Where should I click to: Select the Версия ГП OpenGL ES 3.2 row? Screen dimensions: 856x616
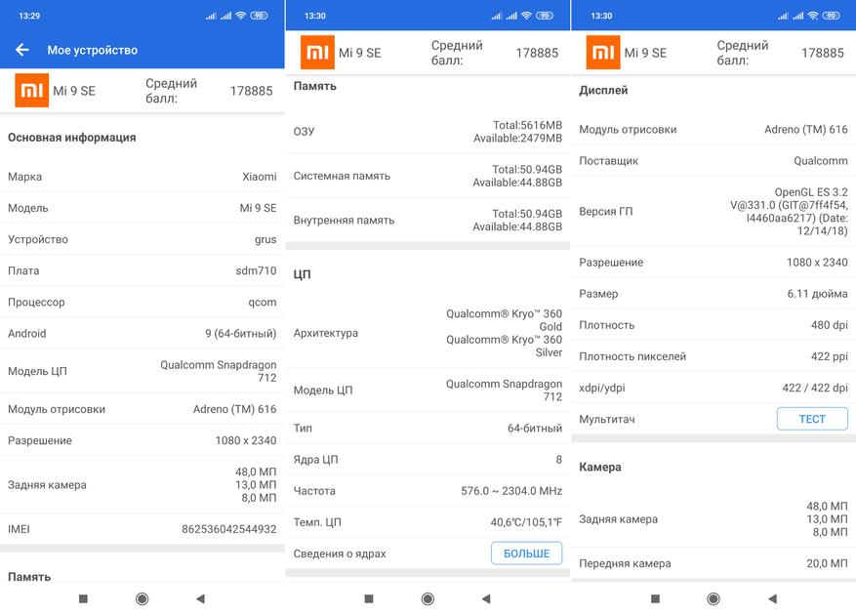click(713, 211)
